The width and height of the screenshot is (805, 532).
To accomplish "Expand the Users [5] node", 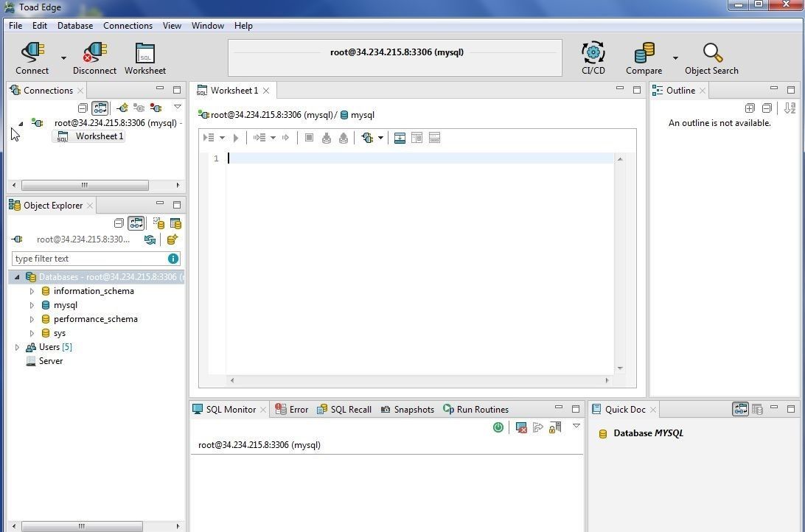I will pyautogui.click(x=17, y=347).
